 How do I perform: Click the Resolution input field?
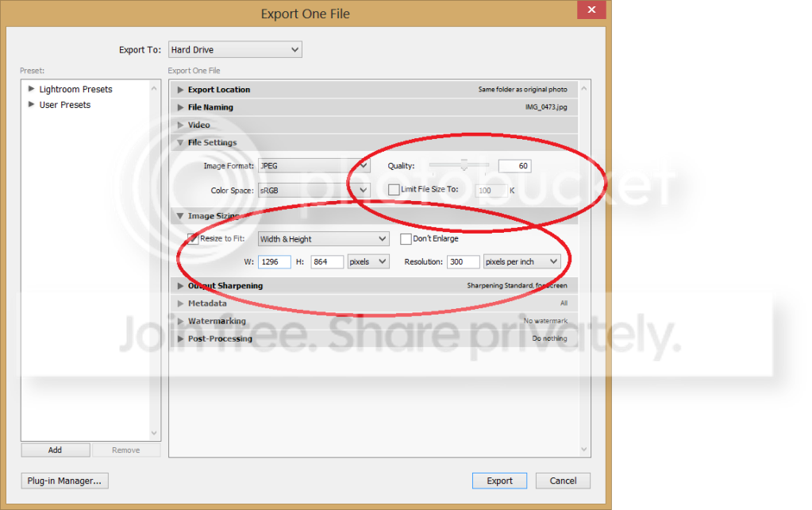(x=463, y=261)
